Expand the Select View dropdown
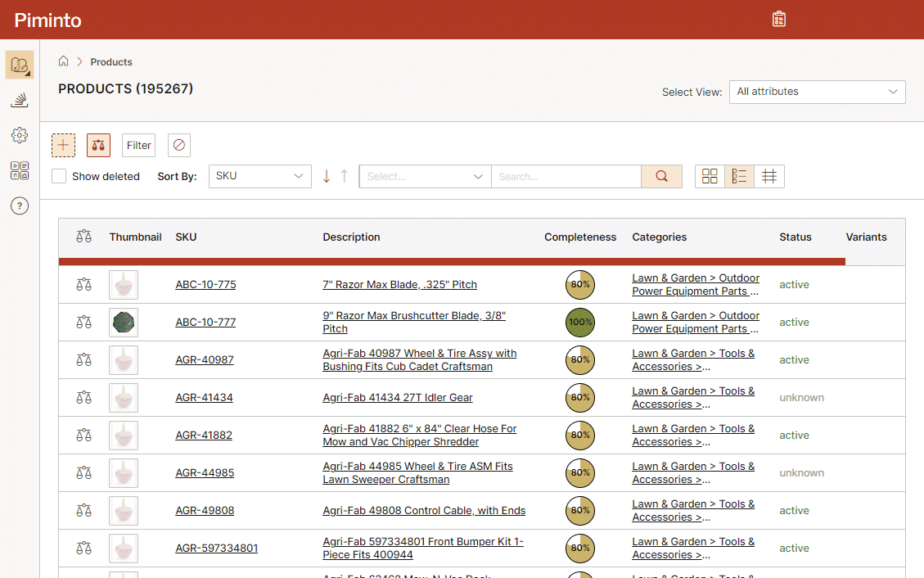This screenshot has width=924, height=578. (817, 92)
